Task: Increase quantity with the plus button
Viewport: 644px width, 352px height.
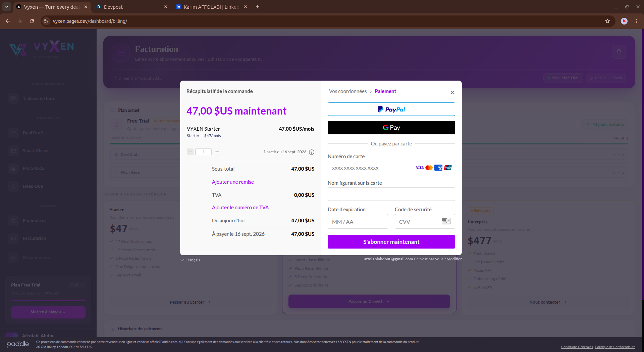Action: [217, 152]
